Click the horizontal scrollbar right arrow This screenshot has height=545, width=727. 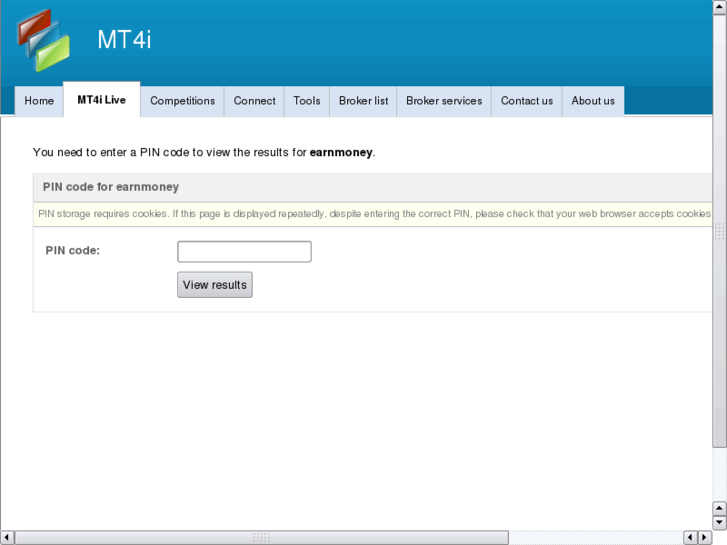click(704, 537)
